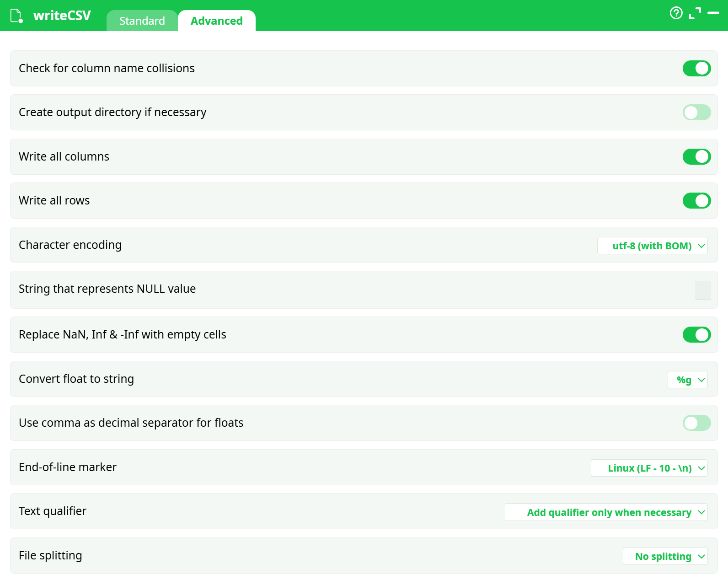
Task: Open the Text qualifier dropdown
Action: click(605, 512)
